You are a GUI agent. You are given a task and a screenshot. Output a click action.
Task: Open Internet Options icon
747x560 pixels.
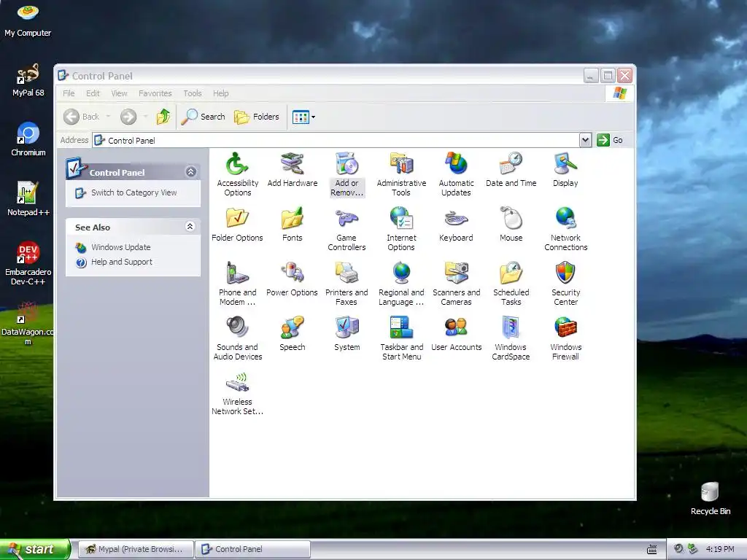point(401,229)
